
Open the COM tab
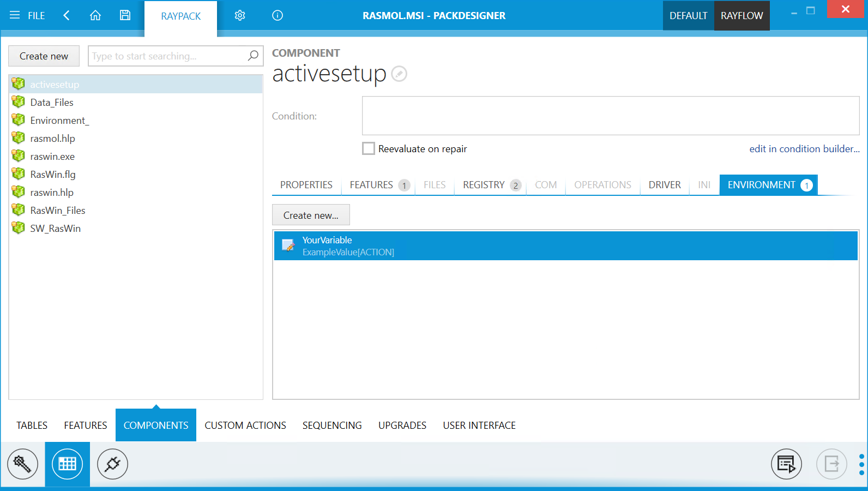[x=546, y=185]
